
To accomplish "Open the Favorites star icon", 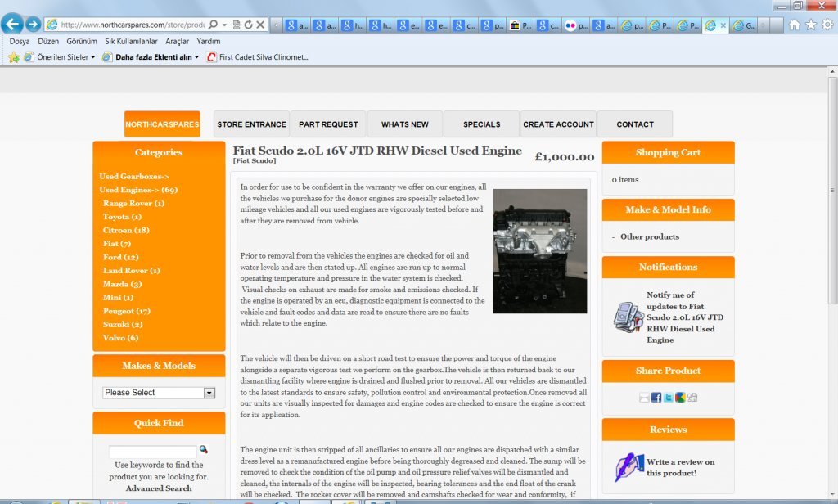I will pos(811,25).
